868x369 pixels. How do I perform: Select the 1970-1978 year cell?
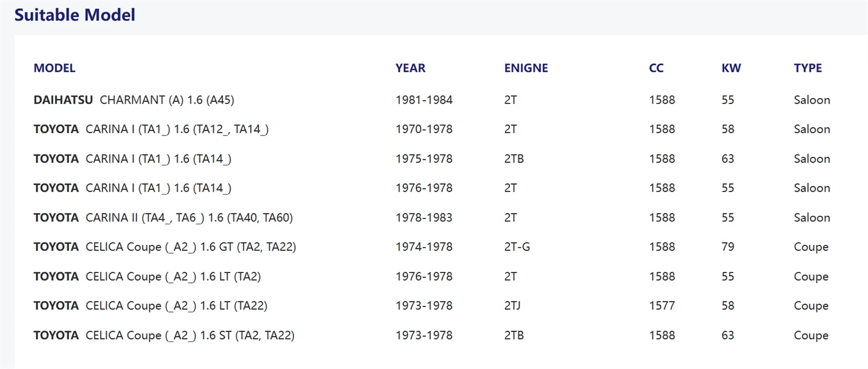pyautogui.click(x=424, y=130)
